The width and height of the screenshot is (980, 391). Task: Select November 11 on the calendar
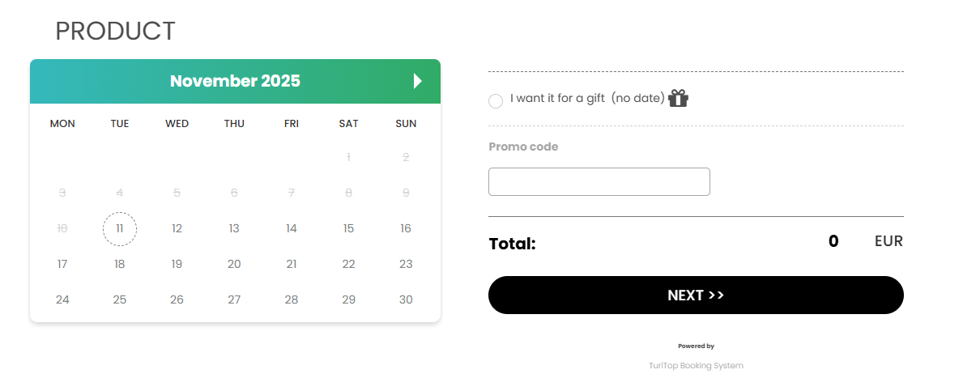(120, 228)
